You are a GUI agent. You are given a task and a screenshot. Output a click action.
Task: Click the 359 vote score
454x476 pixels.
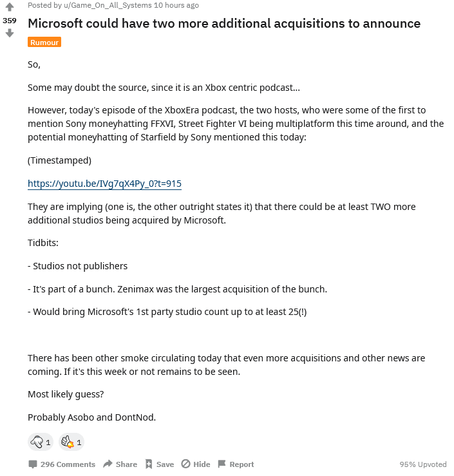click(x=9, y=21)
